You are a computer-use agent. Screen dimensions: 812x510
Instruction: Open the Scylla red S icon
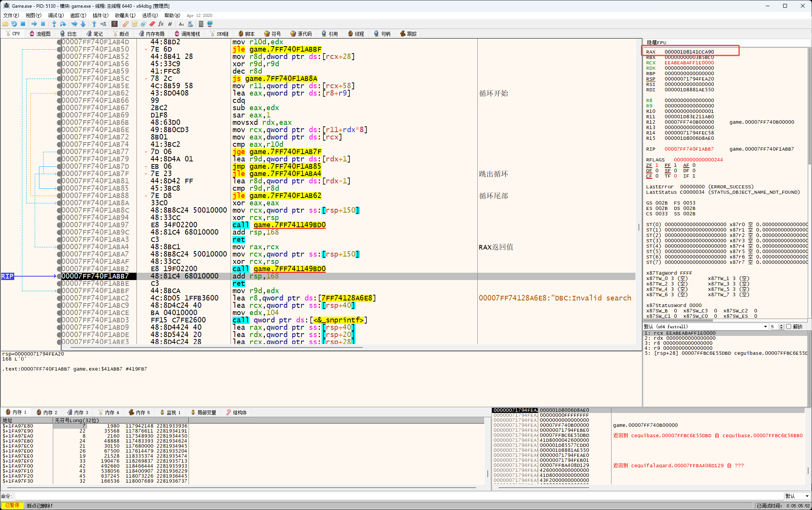pyautogui.click(x=115, y=24)
